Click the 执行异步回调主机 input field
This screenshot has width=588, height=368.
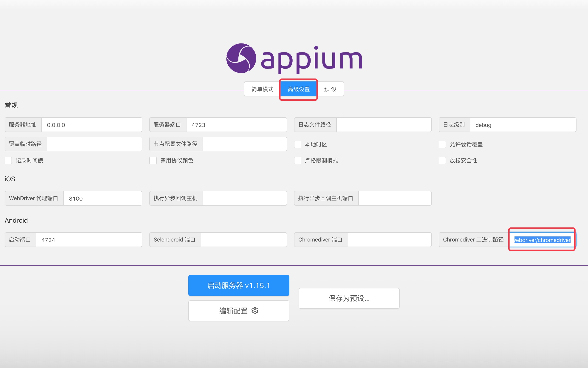[245, 198]
